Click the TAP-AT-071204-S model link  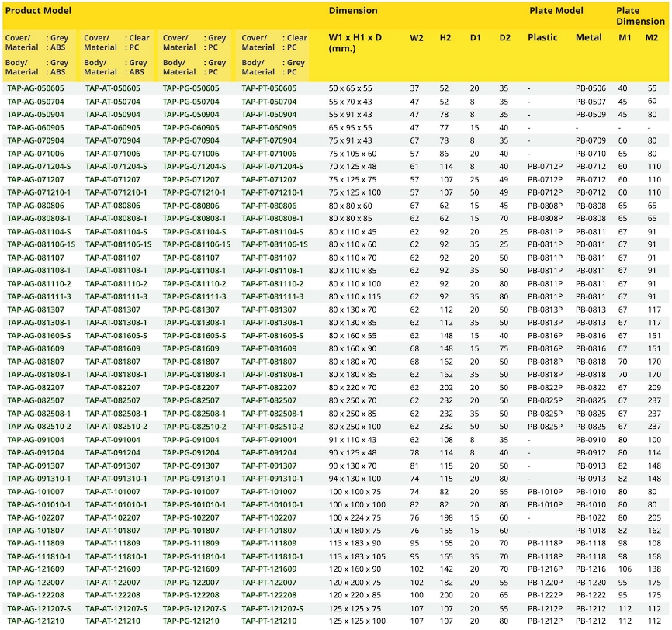pos(116,167)
